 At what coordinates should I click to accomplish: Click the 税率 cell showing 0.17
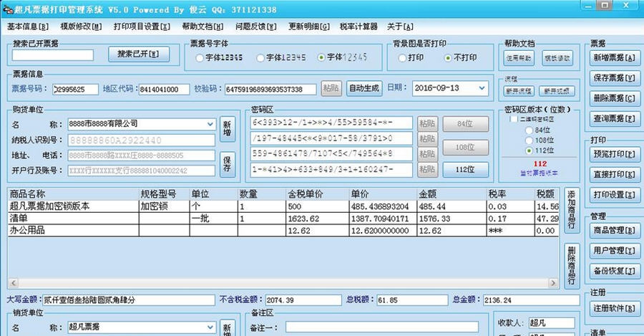[510, 219]
